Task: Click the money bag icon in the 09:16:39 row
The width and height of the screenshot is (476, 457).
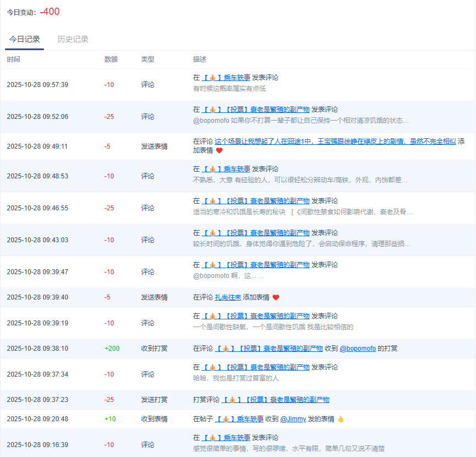Action: click(x=212, y=438)
